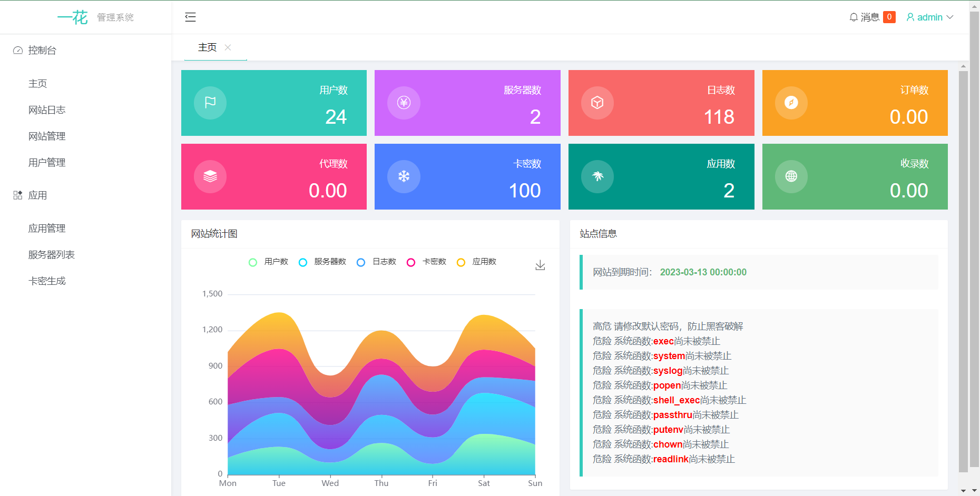
Task: Collapse the sidebar using the hamburger icon
Action: pos(190,17)
